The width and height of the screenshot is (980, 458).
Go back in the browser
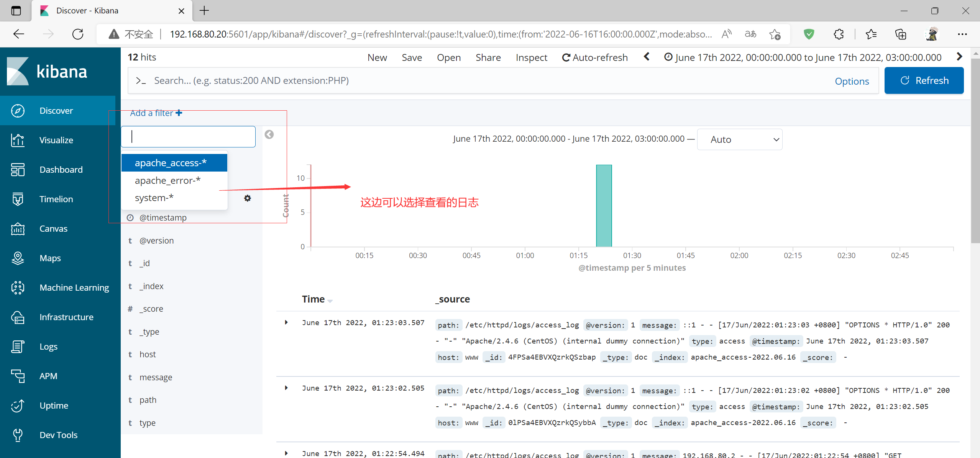19,34
